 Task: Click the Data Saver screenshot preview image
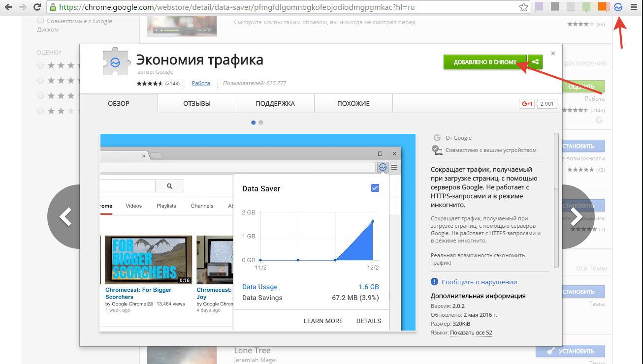point(257,232)
